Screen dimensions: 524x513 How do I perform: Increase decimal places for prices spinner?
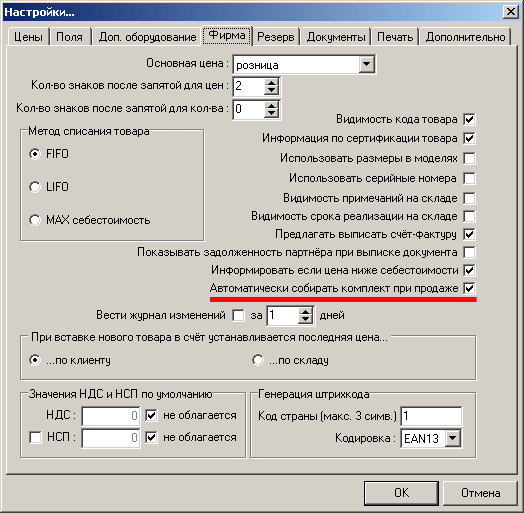pos(271,83)
